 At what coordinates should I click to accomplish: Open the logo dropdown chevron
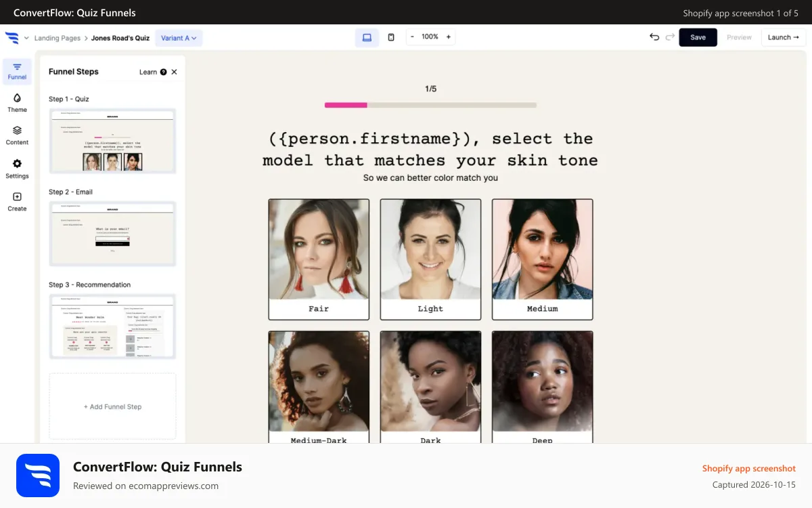[x=26, y=39]
